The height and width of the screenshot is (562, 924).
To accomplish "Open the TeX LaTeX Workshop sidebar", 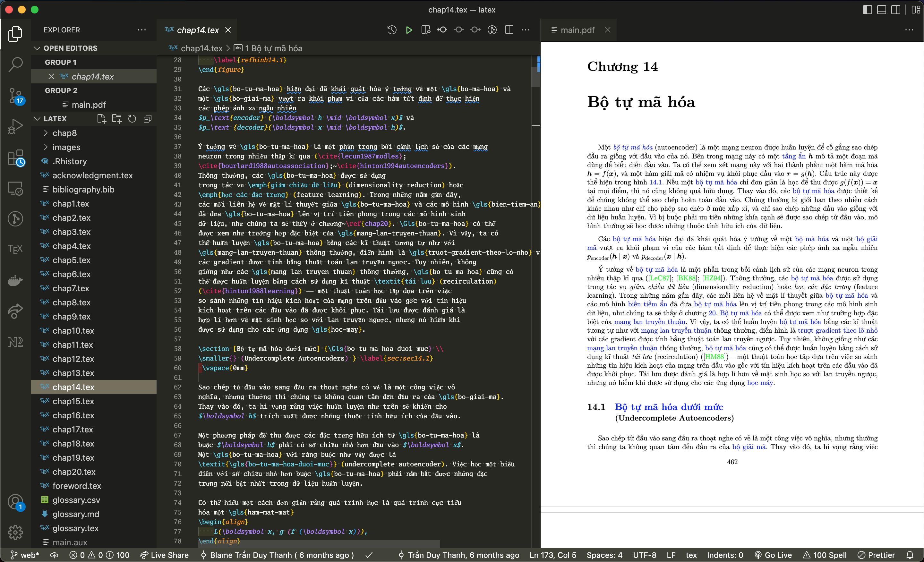I will pos(15,249).
